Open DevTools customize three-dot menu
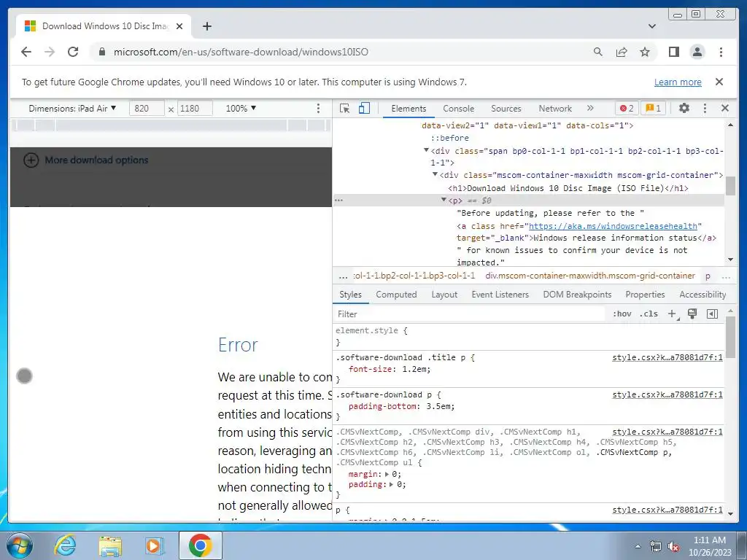Viewport: 747px width, 560px height. coord(705,109)
